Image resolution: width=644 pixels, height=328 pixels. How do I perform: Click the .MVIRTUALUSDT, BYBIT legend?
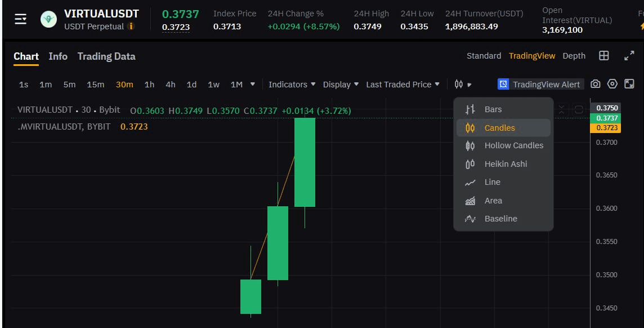[x=64, y=127]
